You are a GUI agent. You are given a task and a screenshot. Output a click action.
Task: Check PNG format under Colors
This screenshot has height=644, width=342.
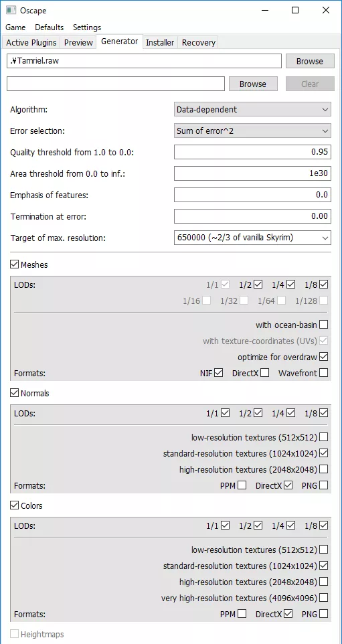tap(323, 614)
